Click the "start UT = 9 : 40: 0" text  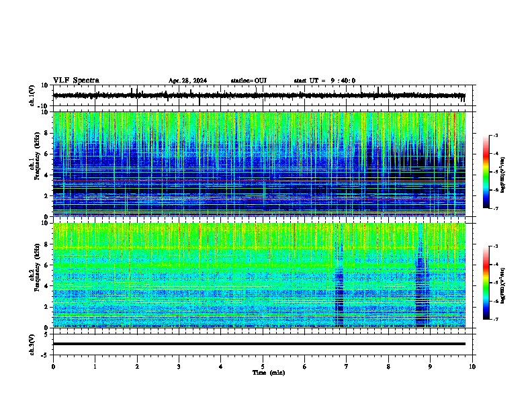[x=324, y=81]
